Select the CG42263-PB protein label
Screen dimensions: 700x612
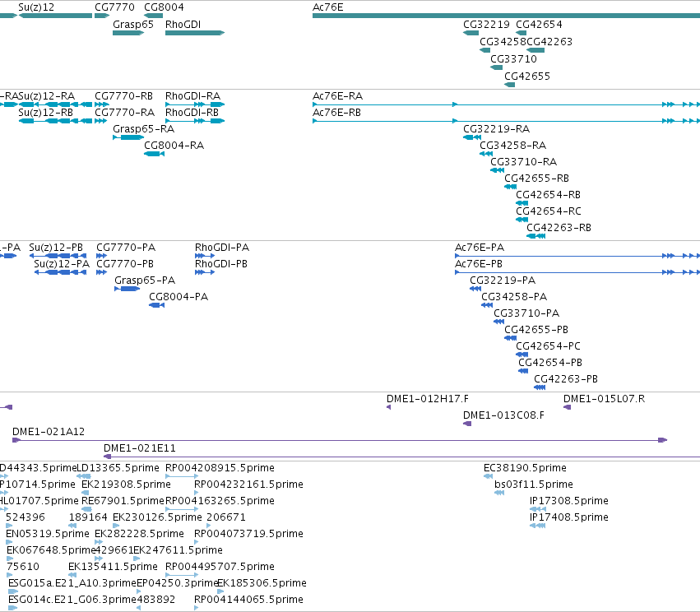pos(566,379)
